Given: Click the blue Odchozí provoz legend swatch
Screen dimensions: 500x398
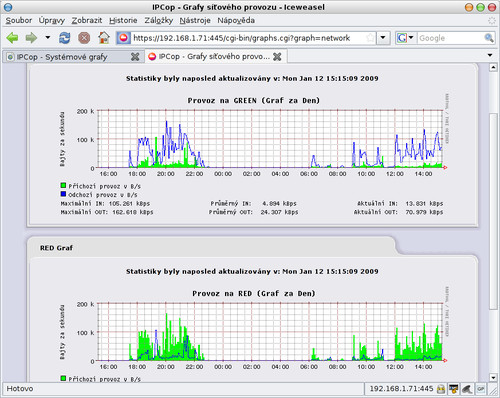Looking at the screenshot, I should (63, 194).
